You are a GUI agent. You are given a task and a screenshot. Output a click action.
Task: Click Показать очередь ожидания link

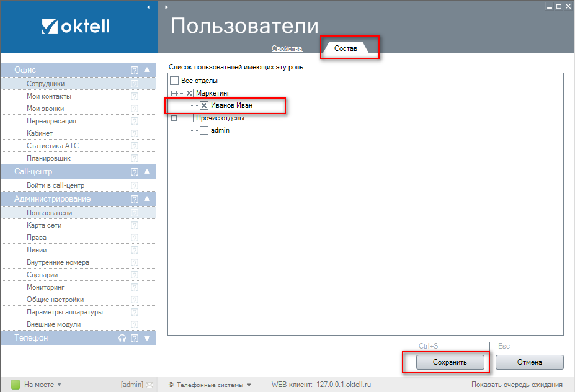[517, 385]
